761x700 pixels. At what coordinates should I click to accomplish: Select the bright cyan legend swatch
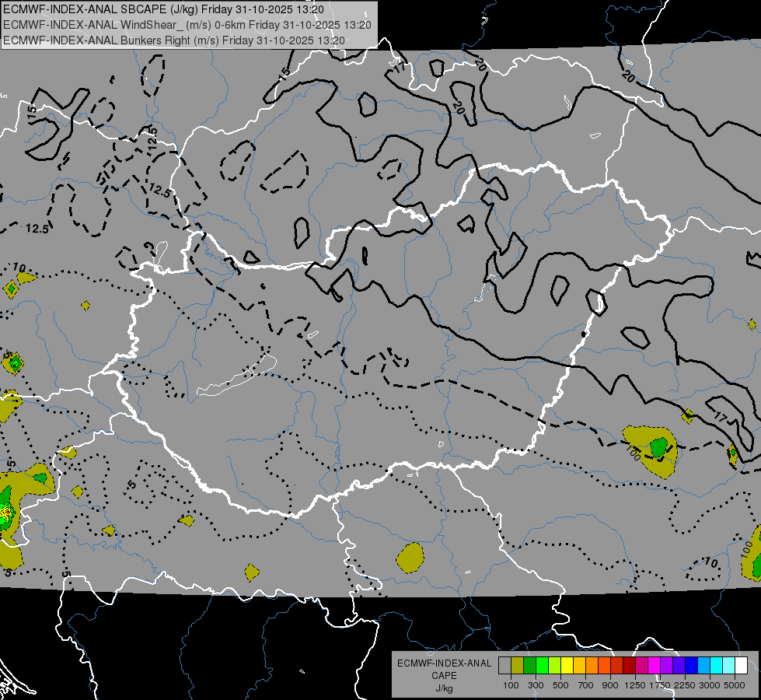click(x=717, y=666)
